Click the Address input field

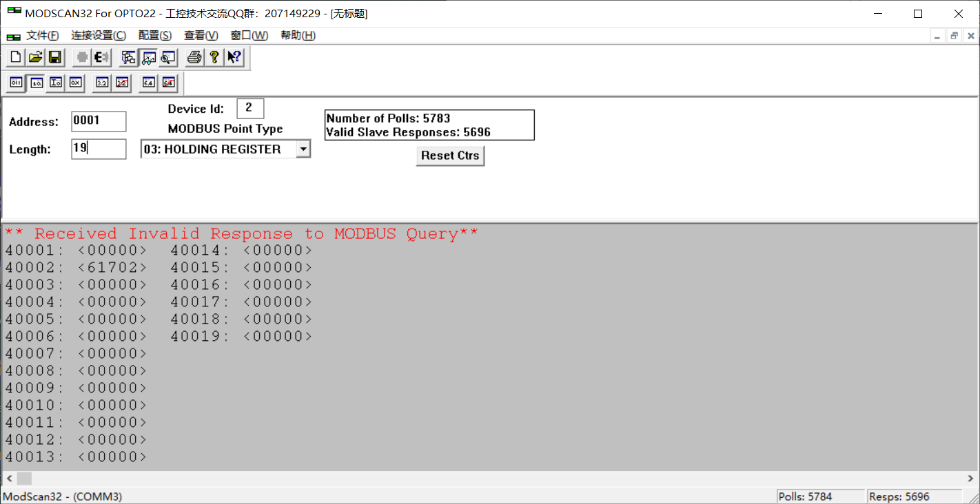click(99, 121)
